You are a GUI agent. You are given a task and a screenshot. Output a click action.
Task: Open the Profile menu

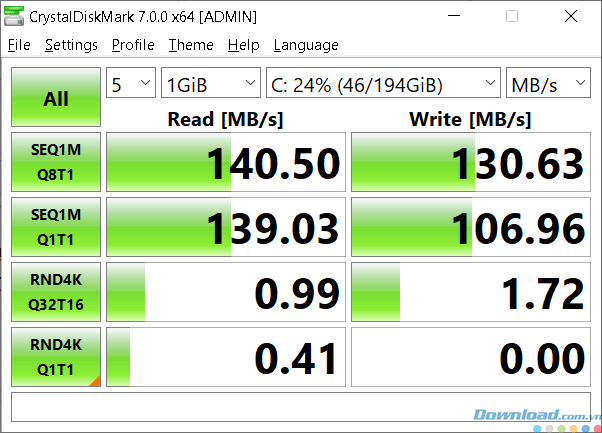[133, 45]
